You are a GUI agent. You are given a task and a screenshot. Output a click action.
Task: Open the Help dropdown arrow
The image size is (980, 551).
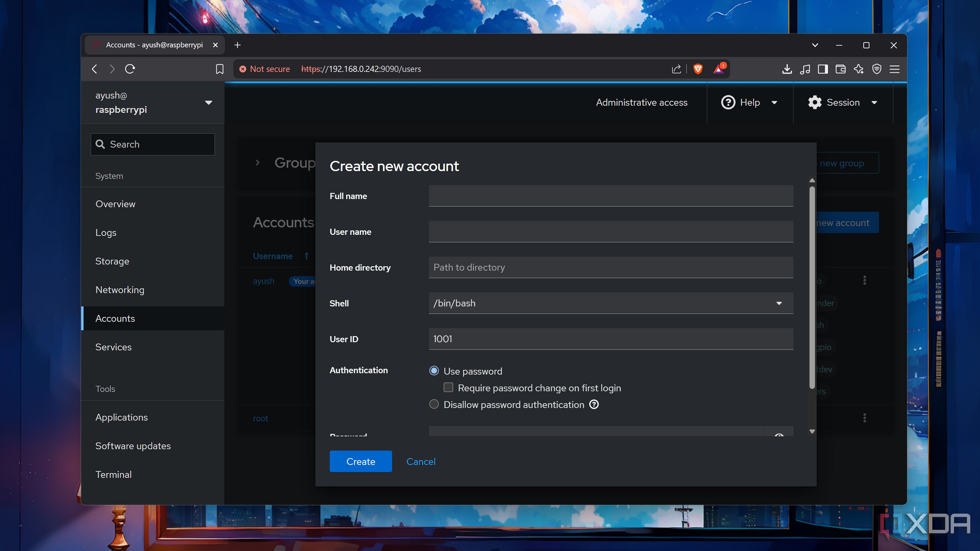pyautogui.click(x=774, y=102)
